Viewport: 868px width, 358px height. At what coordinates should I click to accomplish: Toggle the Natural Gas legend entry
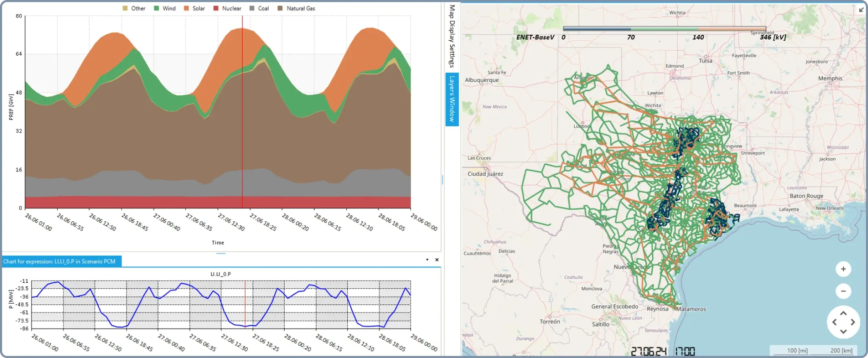[296, 8]
